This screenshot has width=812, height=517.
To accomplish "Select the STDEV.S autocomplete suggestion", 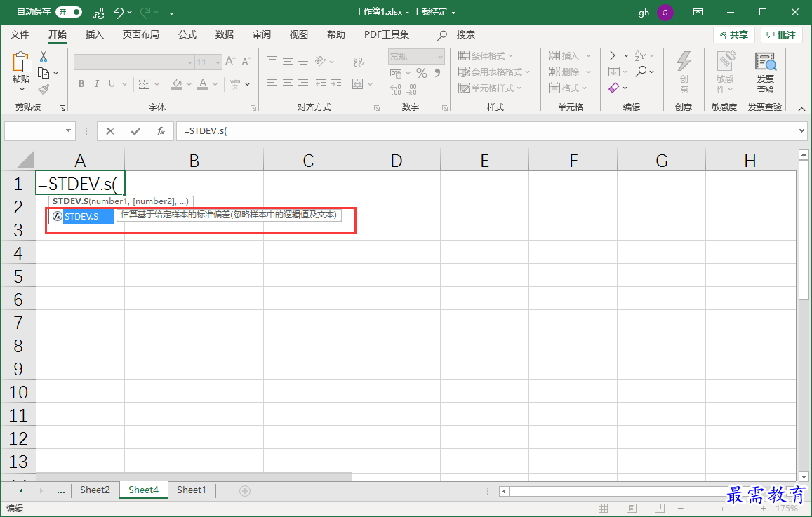I will (x=82, y=216).
